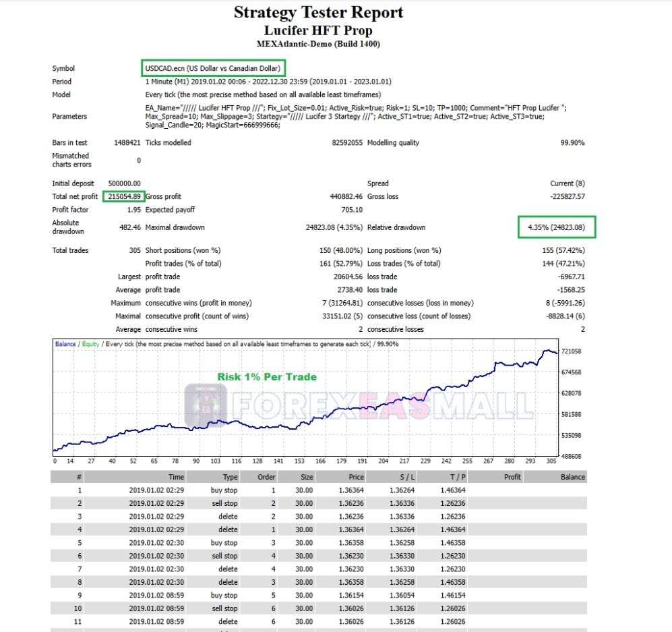Click the balance curve chart area

(x=305, y=397)
